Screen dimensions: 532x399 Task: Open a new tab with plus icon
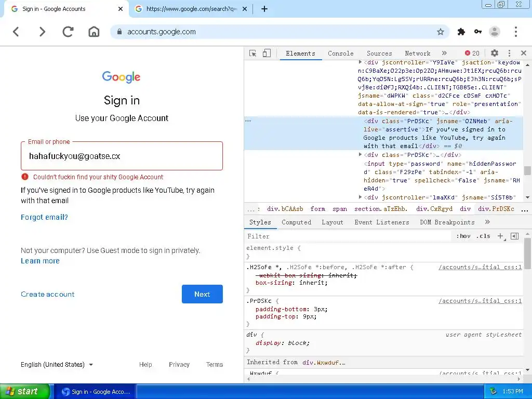pyautogui.click(x=264, y=9)
